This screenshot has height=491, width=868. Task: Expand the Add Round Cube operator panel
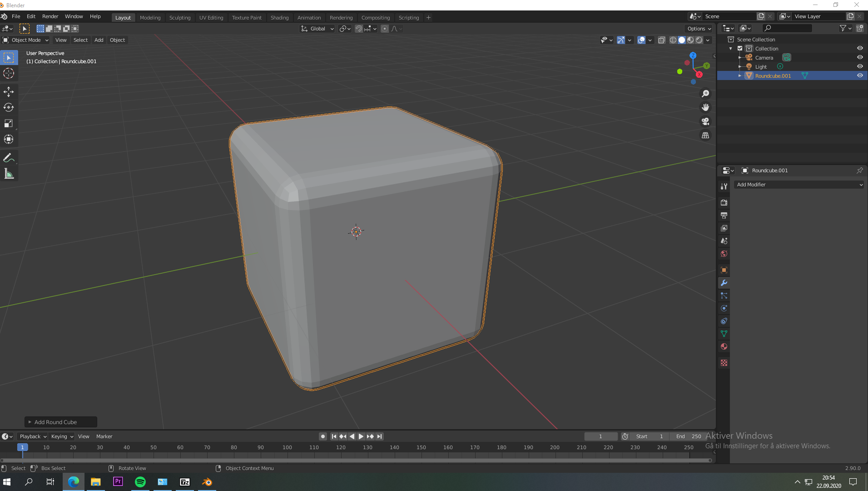pyautogui.click(x=60, y=421)
